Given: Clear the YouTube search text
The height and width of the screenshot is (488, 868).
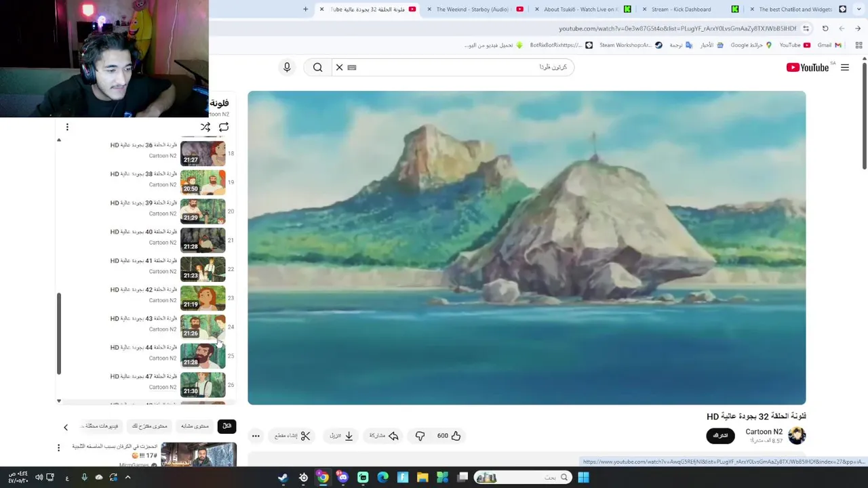Looking at the screenshot, I should 339,67.
